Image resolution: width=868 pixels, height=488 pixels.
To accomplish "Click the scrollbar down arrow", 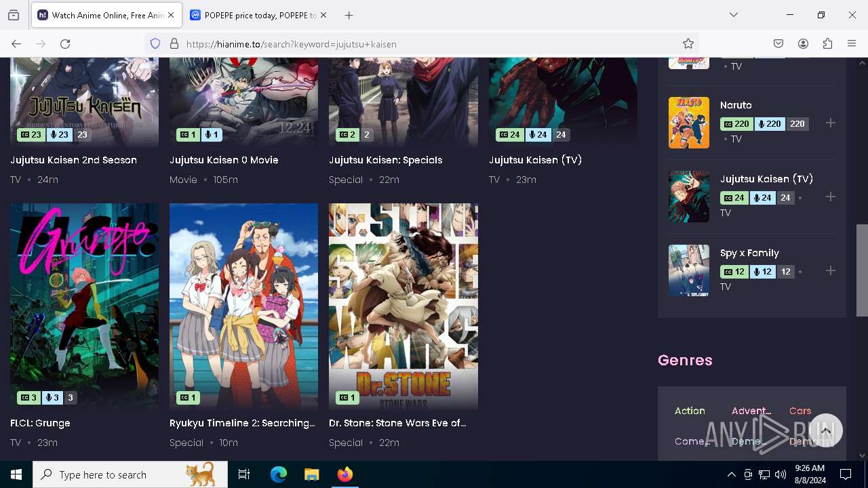I will pyautogui.click(x=862, y=455).
